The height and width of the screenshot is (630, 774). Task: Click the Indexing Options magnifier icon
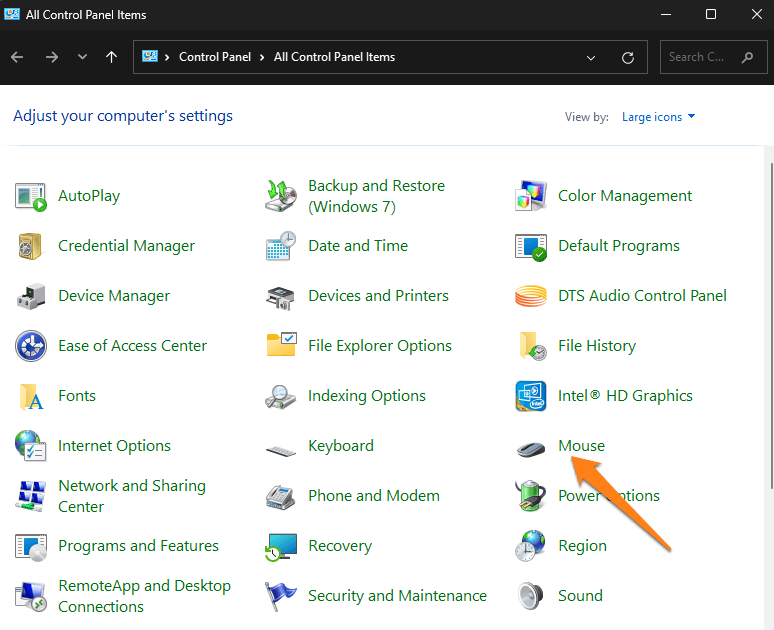[280, 396]
